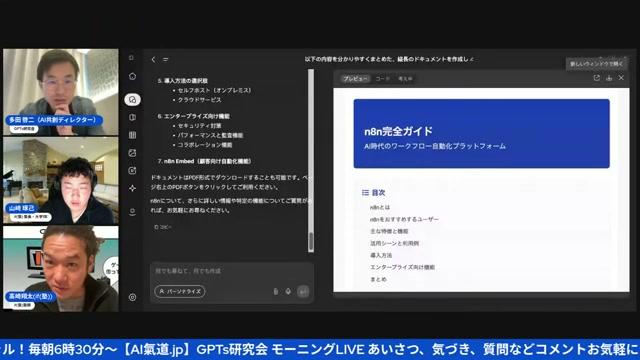Screen dimensions: 640x360
Task: Click the conversation title at the top
Action: coord(389,59)
